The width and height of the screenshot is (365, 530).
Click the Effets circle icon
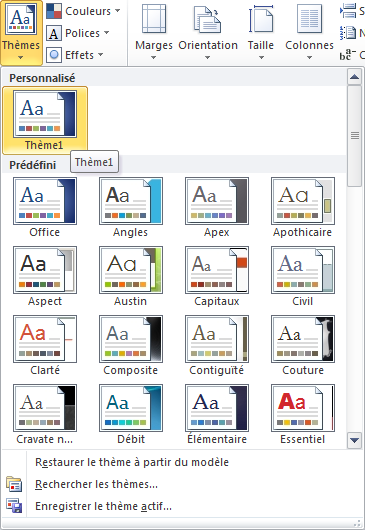pos(54,55)
